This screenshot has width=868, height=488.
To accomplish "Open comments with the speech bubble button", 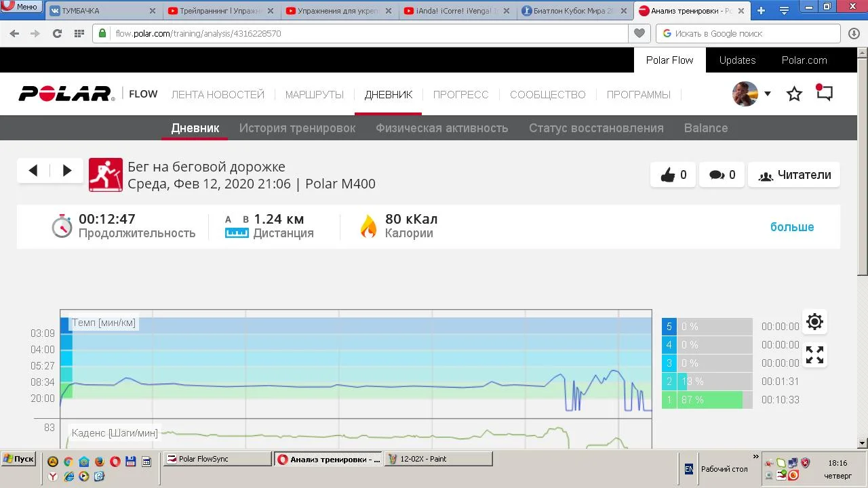I will click(x=722, y=175).
